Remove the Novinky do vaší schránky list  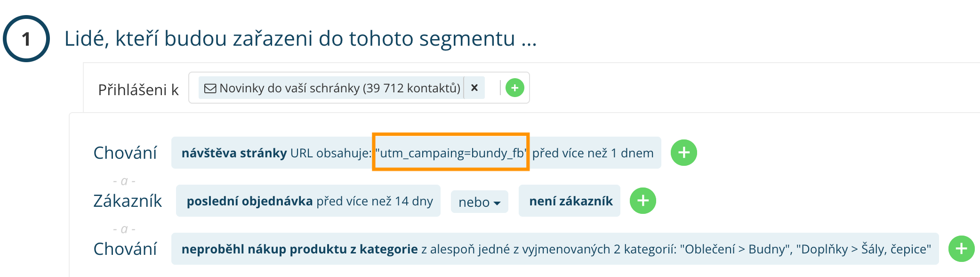click(x=474, y=88)
